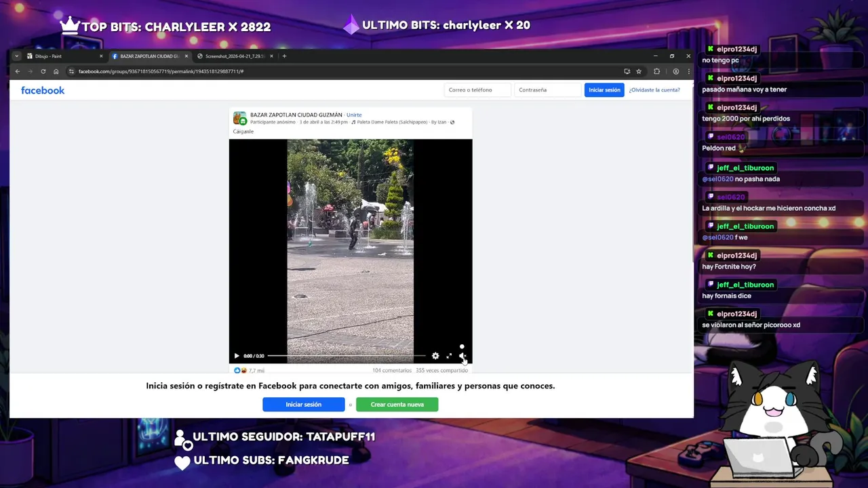Close the Screenshot tab
This screenshot has height=488, width=868.
tap(271, 56)
